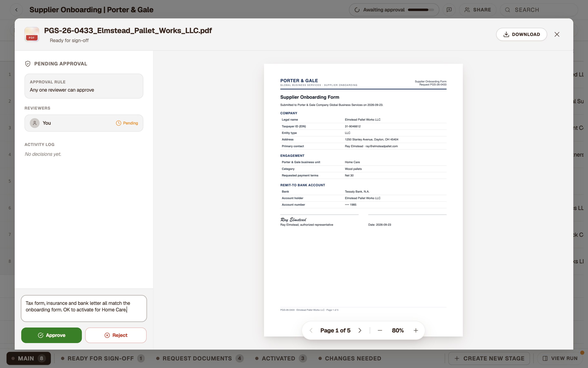Click EIN value 31-9046612 in the form

pos(353,126)
